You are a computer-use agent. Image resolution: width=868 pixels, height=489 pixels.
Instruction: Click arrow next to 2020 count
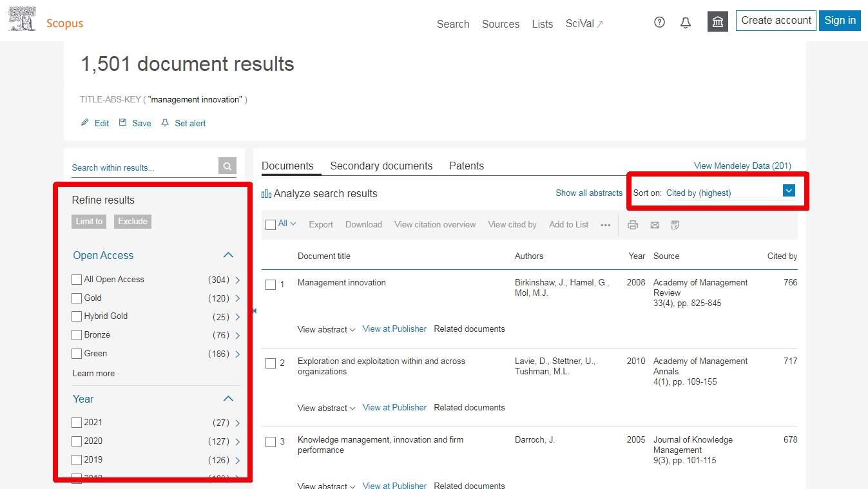238,441
